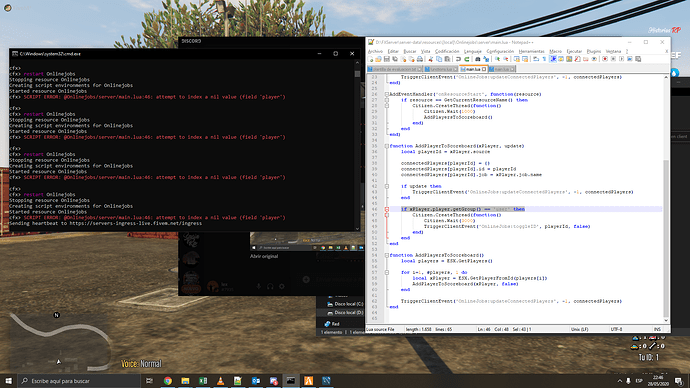Open the Lenguaje menu
The image size is (690, 388).
point(473,51)
